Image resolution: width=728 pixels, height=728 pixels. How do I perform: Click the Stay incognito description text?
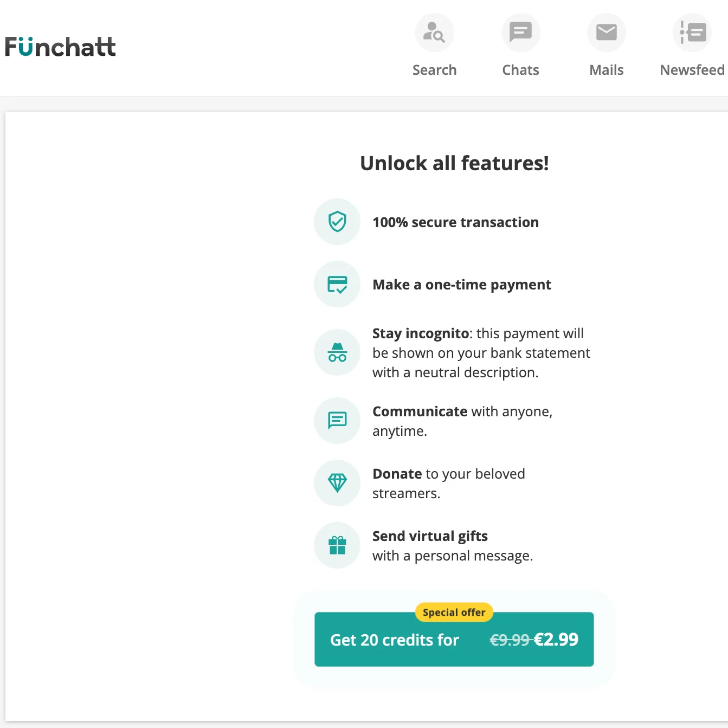point(481,353)
